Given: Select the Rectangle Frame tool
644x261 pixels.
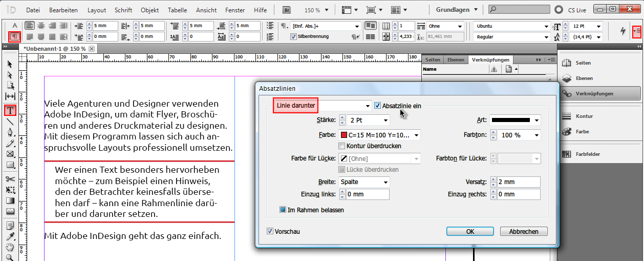Looking at the screenshot, I should pos(10,154).
